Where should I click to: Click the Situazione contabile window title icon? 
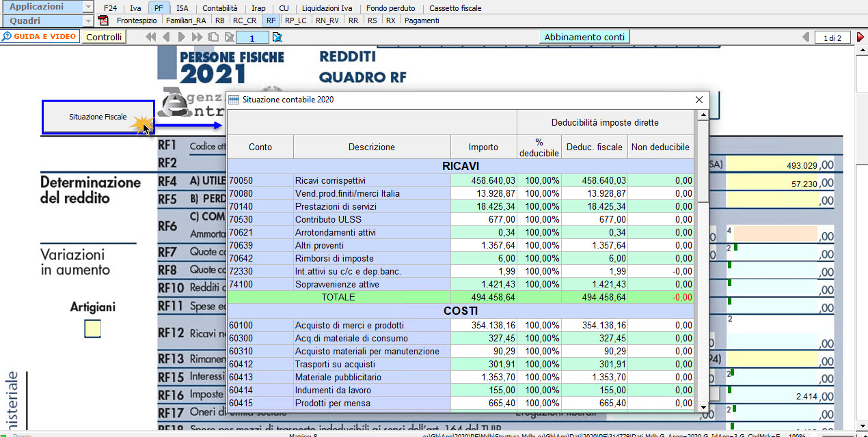coord(234,100)
